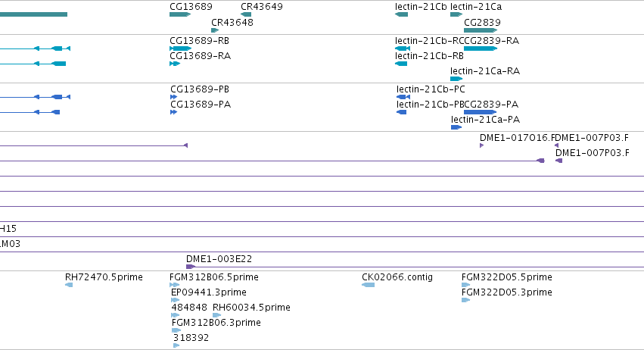
Task: Select the RH72470.5prime arrow glyph
Action: point(69,285)
